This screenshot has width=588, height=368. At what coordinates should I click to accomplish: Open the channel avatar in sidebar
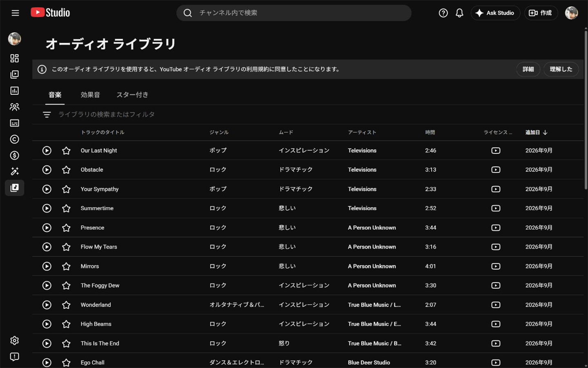coord(14,39)
